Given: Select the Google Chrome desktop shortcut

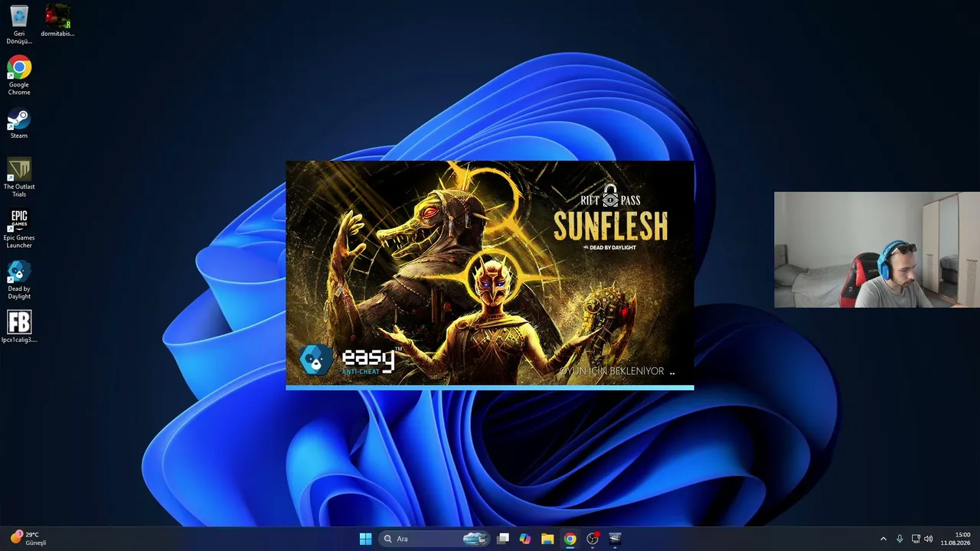Looking at the screenshot, I should [19, 75].
